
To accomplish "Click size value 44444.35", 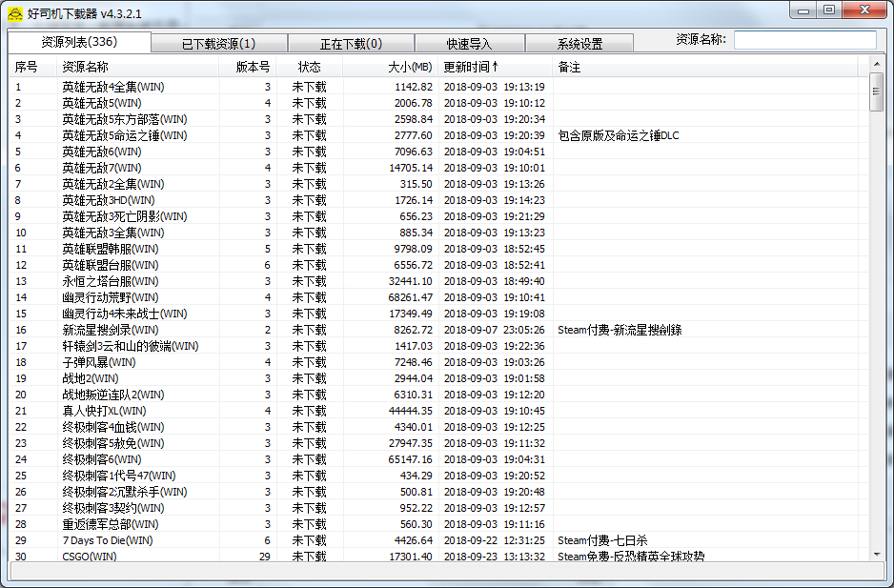I will click(x=411, y=411).
